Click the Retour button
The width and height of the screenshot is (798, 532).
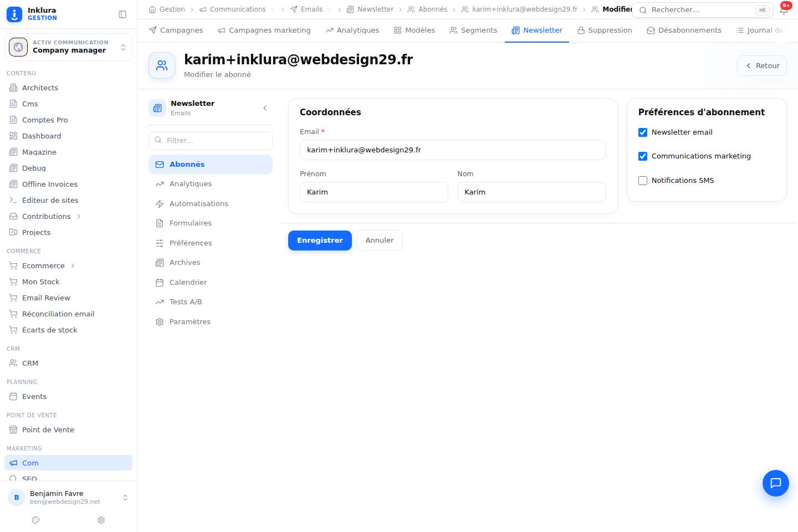761,65
